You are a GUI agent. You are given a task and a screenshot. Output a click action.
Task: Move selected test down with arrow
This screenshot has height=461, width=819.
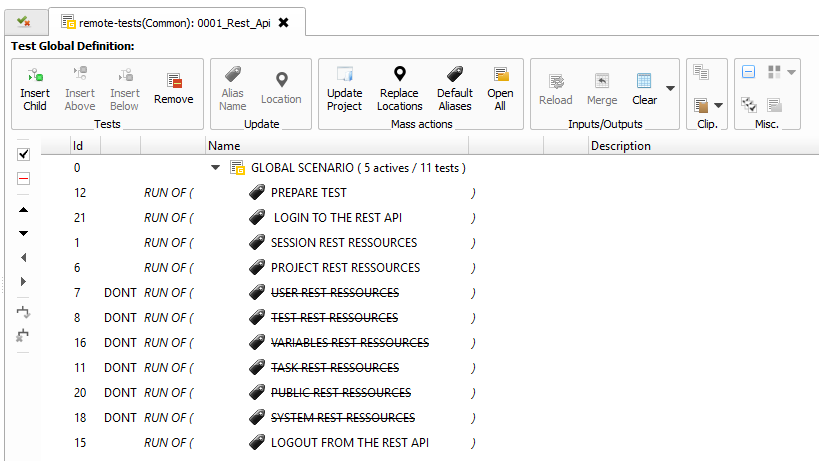[24, 233]
